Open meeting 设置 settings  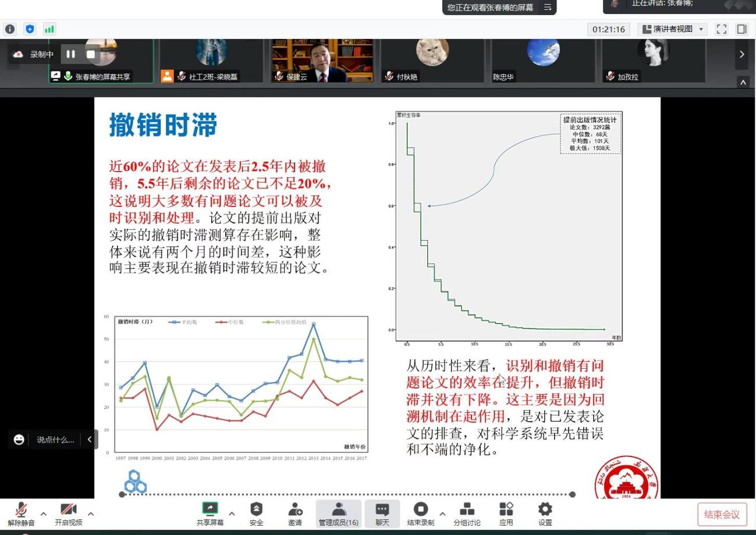(545, 514)
